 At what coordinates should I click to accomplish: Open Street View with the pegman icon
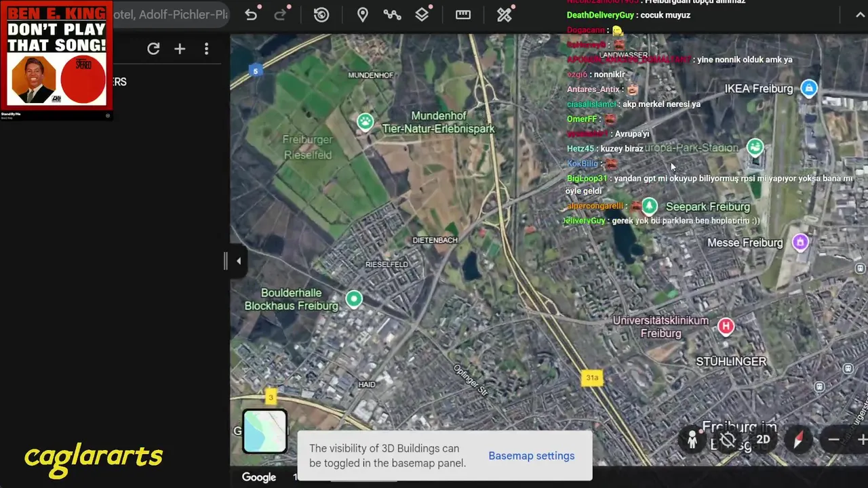point(692,440)
